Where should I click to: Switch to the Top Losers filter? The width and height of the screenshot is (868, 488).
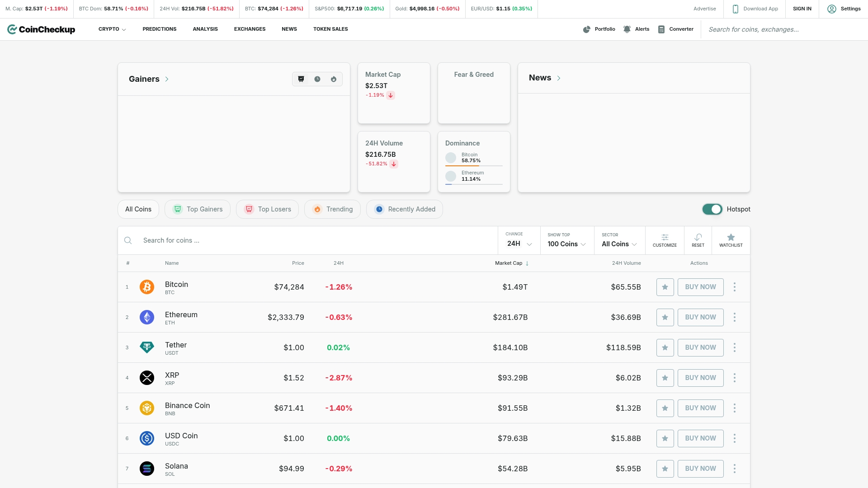[267, 209]
